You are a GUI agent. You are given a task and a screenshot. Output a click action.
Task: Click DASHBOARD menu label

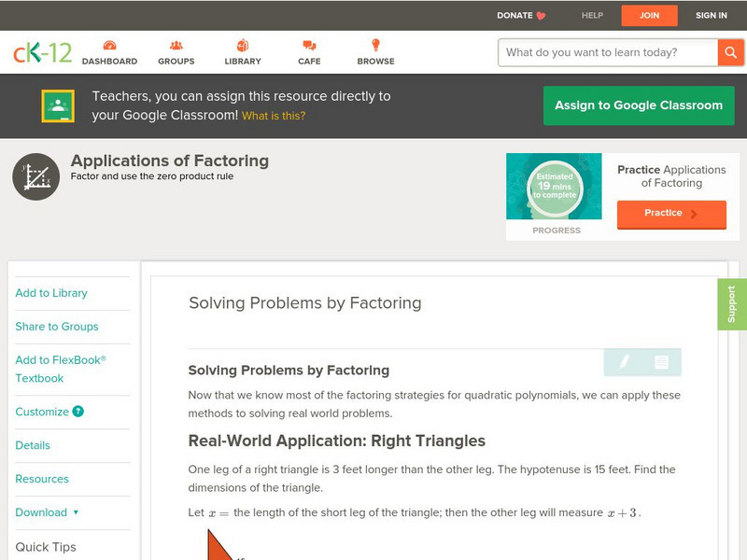point(109,62)
